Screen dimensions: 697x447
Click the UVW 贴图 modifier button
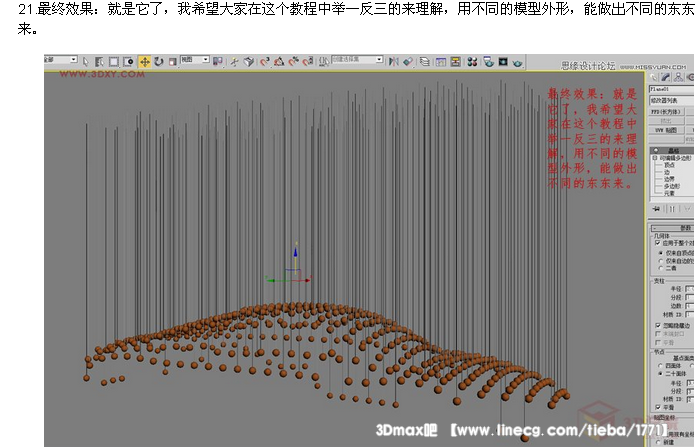pyautogui.click(x=666, y=130)
